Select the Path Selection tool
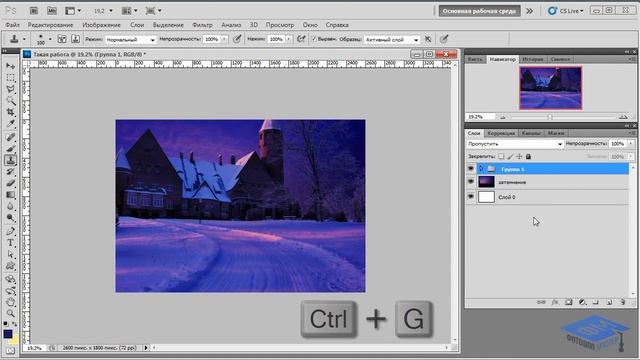 click(x=11, y=254)
